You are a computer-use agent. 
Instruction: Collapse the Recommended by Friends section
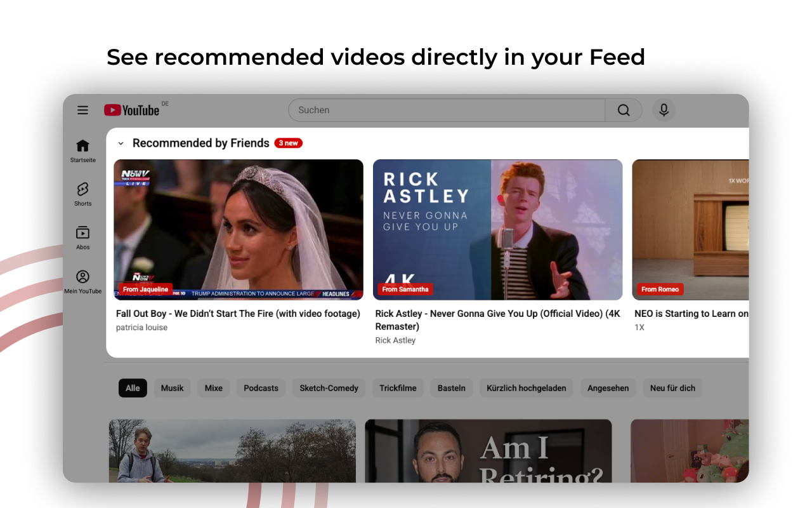pyautogui.click(x=121, y=144)
